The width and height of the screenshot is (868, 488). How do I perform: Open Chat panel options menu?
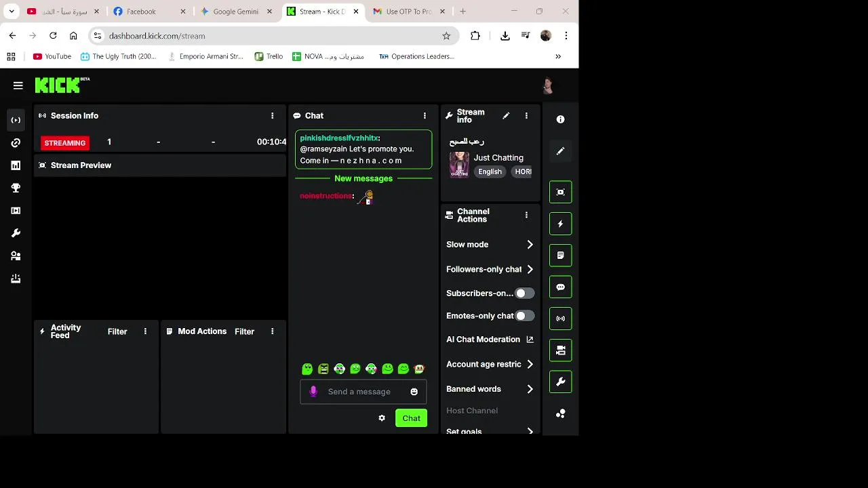(x=425, y=116)
